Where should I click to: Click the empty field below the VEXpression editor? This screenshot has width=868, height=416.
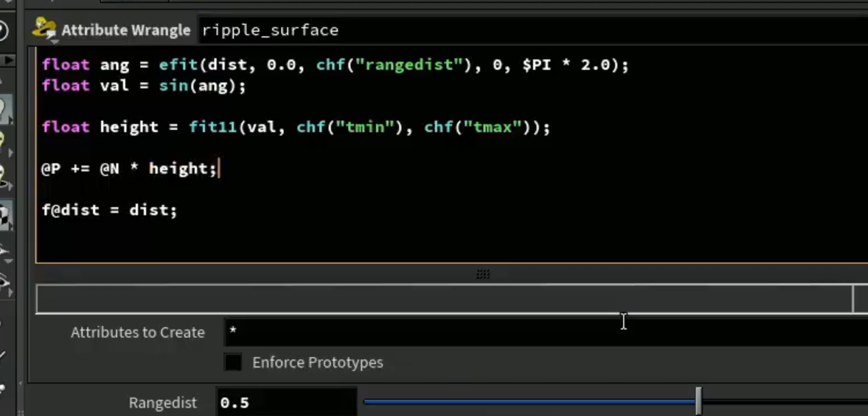[x=444, y=299]
